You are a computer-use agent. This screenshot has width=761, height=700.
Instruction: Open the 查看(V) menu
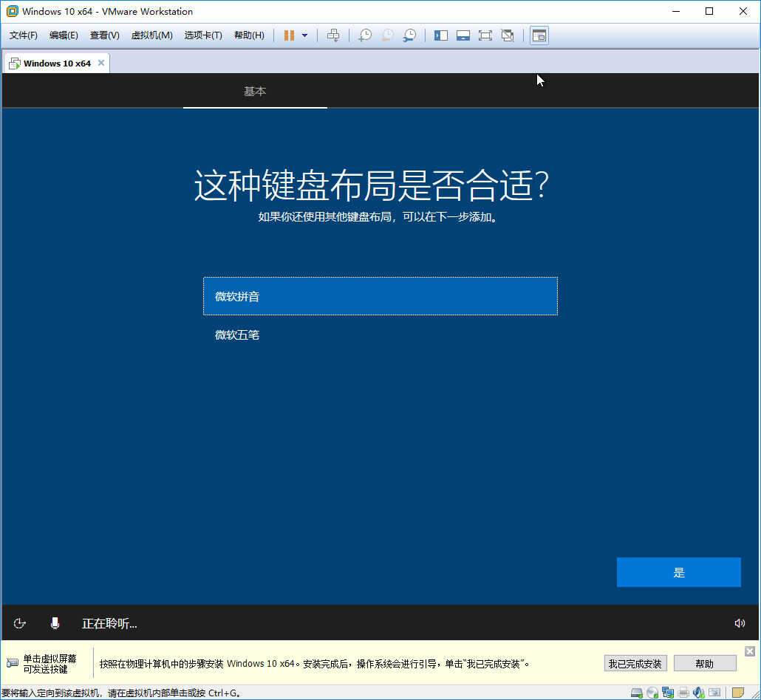pyautogui.click(x=104, y=35)
